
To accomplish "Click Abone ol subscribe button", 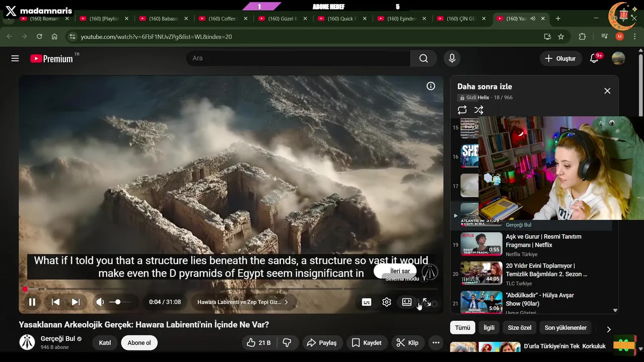I will (139, 343).
